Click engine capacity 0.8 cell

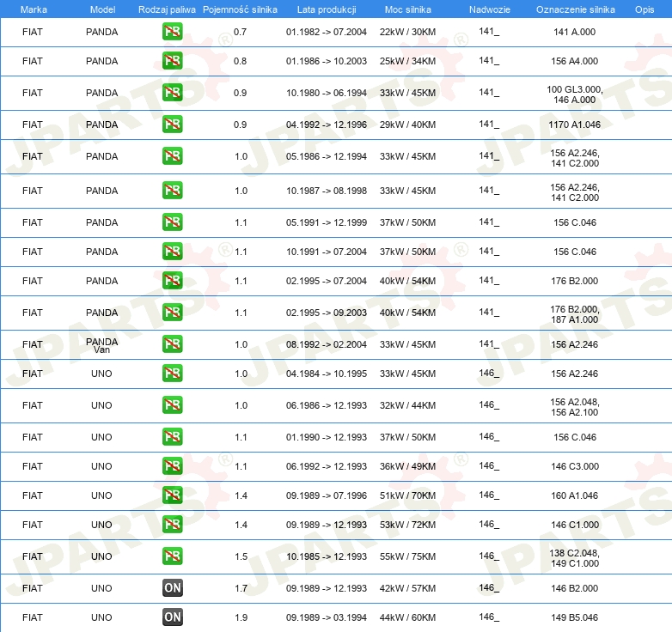coord(240,61)
